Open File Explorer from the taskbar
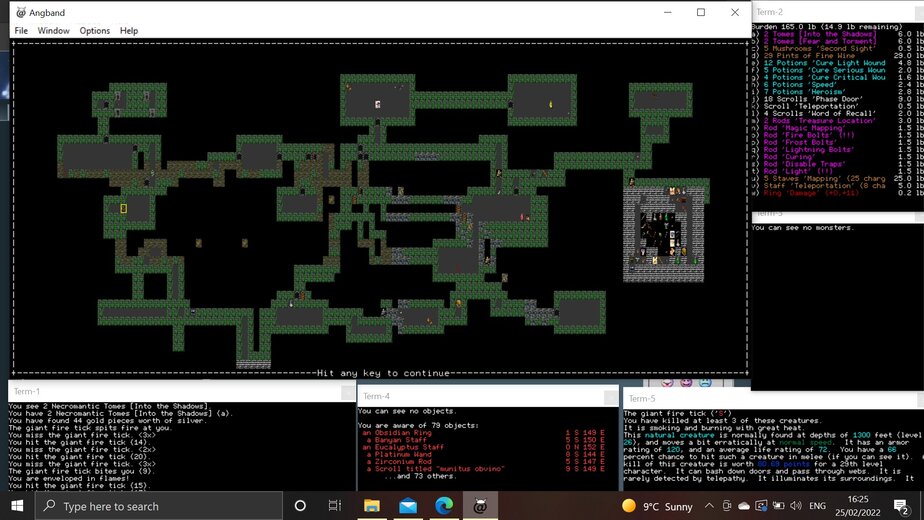Image resolution: width=924 pixels, height=520 pixels. pos(372,506)
